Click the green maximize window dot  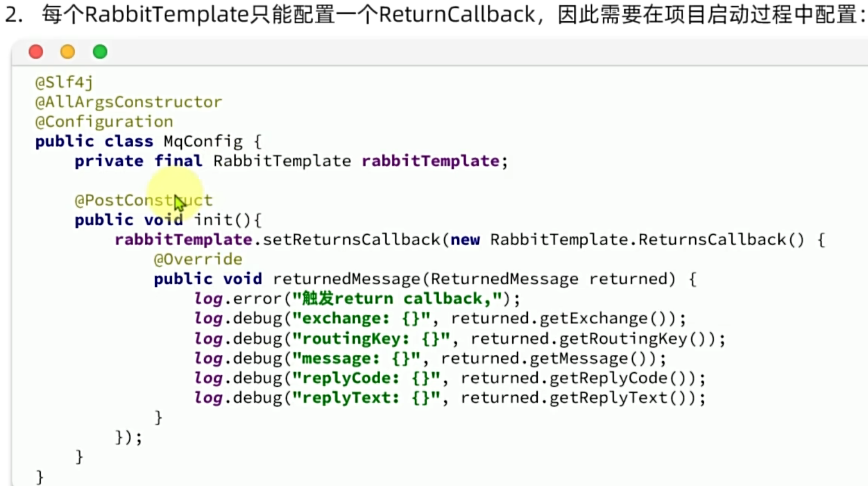[100, 52]
